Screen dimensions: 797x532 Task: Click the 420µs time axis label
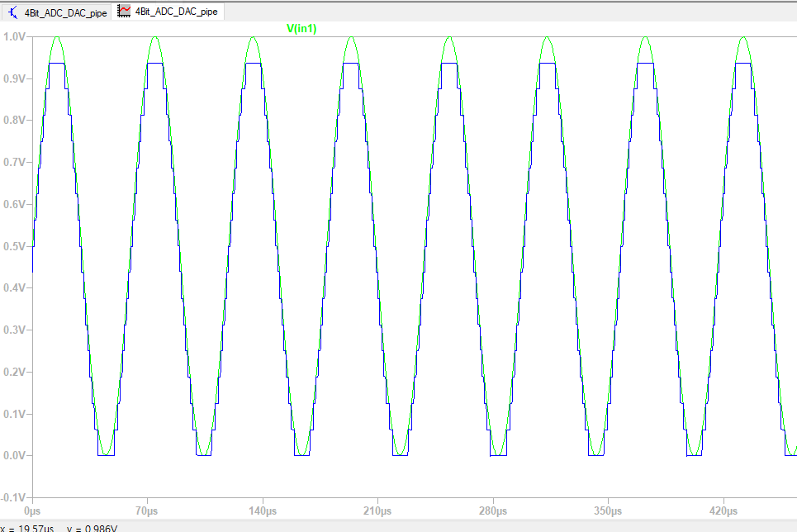tap(723, 511)
